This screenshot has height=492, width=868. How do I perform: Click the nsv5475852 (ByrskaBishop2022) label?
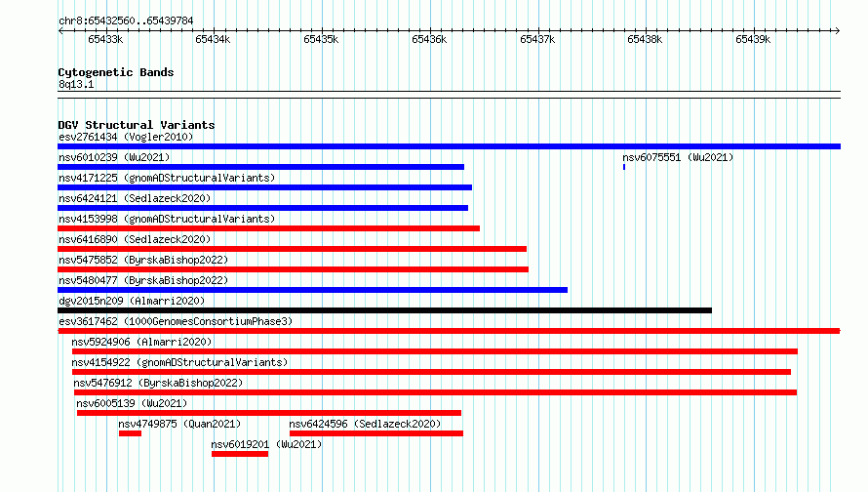143,260
